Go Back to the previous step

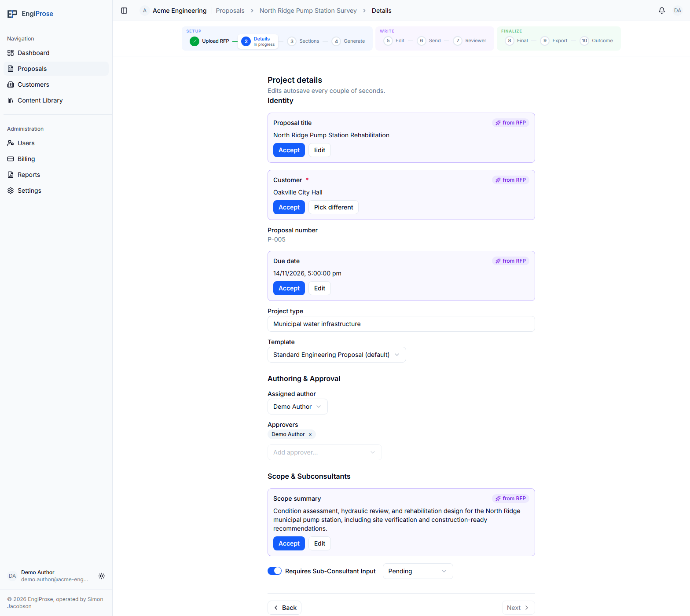(x=284, y=608)
